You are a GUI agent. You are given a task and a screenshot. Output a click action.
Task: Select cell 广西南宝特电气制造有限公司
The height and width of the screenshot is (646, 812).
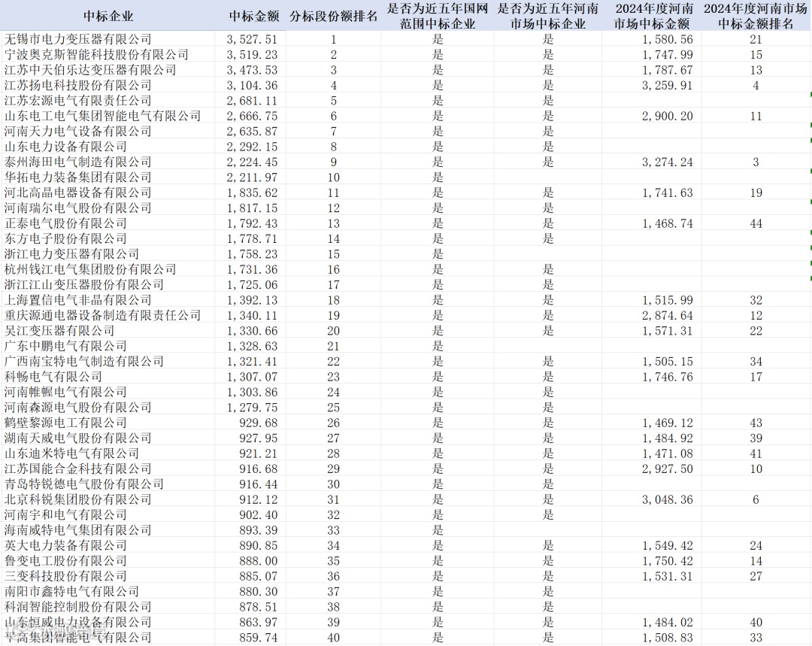click(84, 362)
